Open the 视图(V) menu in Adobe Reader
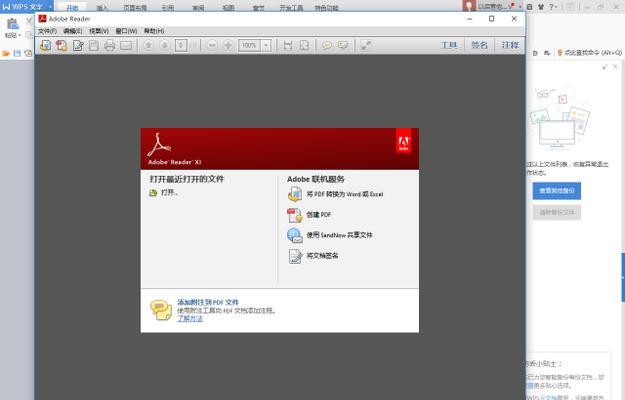This screenshot has height=400, width=625. click(99, 31)
